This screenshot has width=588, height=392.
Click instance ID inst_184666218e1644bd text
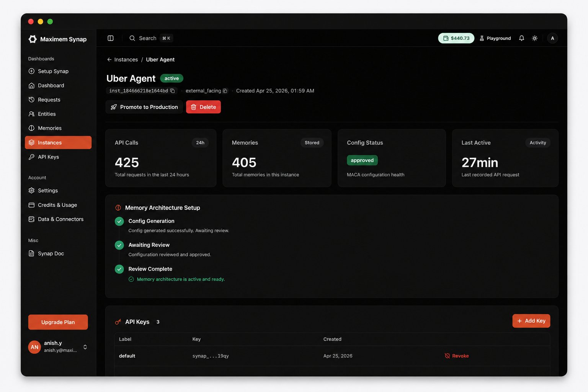coord(139,91)
